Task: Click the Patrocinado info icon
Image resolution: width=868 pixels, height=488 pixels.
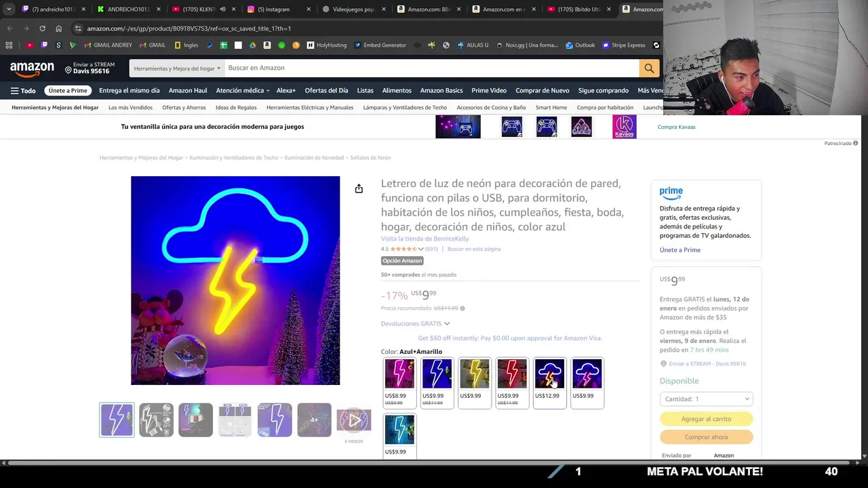Action: (x=855, y=143)
